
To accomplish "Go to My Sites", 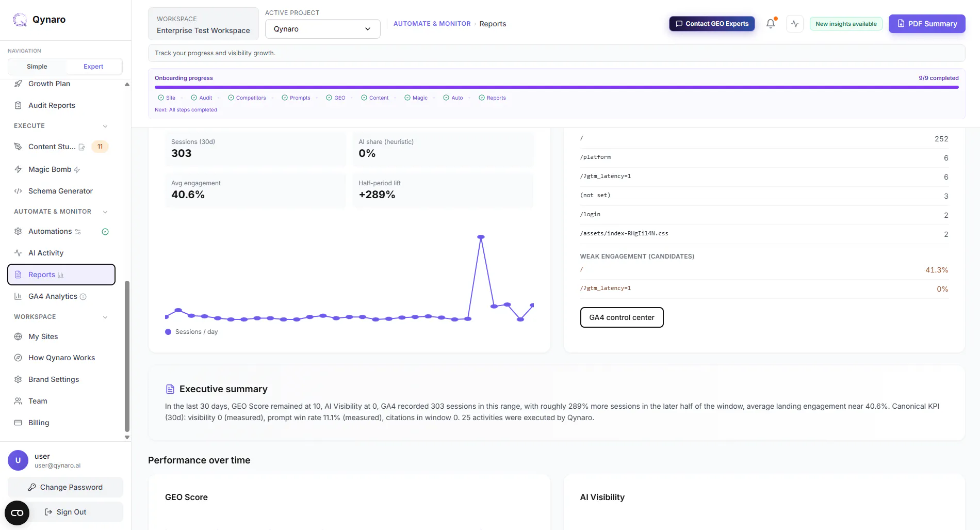I will 61,336.
